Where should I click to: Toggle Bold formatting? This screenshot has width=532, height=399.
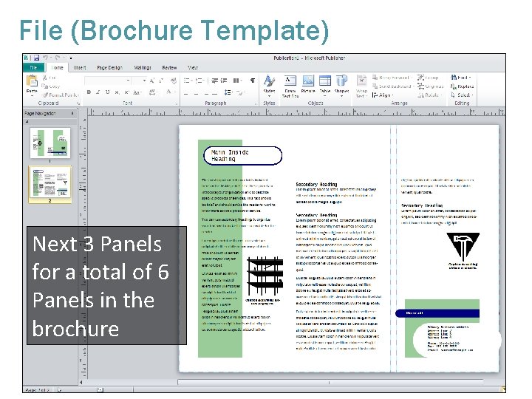click(x=89, y=92)
